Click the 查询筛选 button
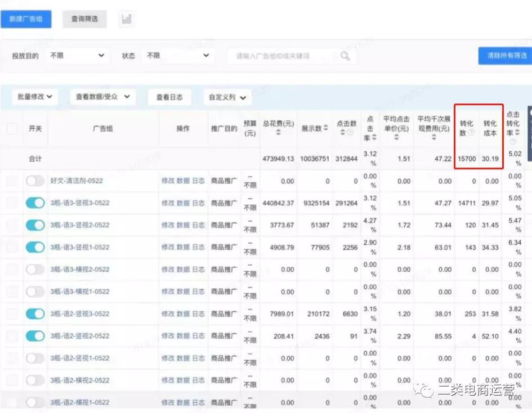The width and height of the screenshot is (532, 413). 84,19
